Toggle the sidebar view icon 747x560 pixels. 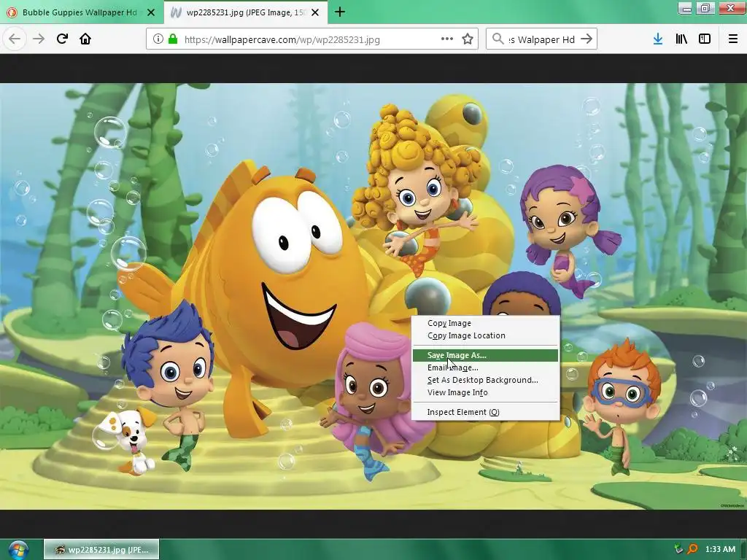(705, 39)
